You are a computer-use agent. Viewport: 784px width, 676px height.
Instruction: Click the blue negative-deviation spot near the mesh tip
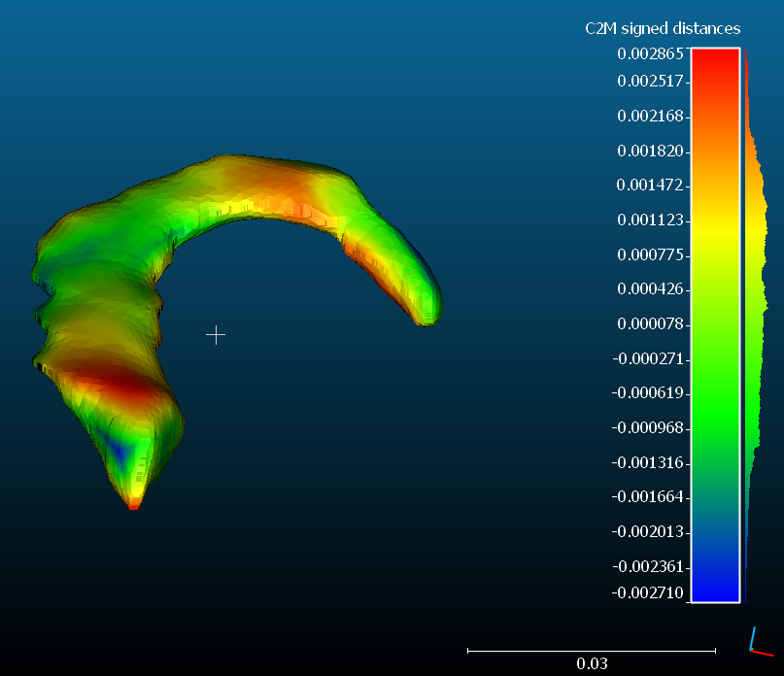pyautogui.click(x=117, y=447)
